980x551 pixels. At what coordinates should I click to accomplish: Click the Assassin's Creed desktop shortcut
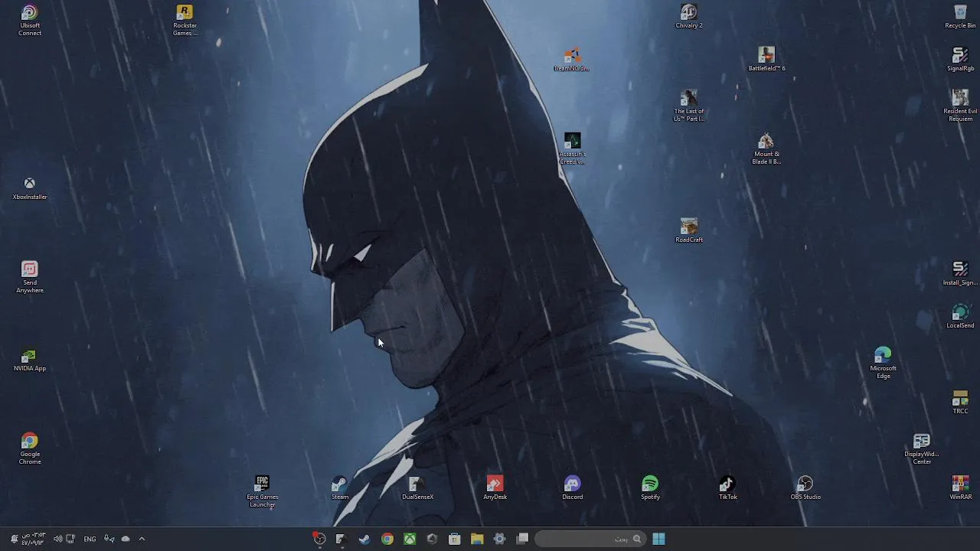572,148
